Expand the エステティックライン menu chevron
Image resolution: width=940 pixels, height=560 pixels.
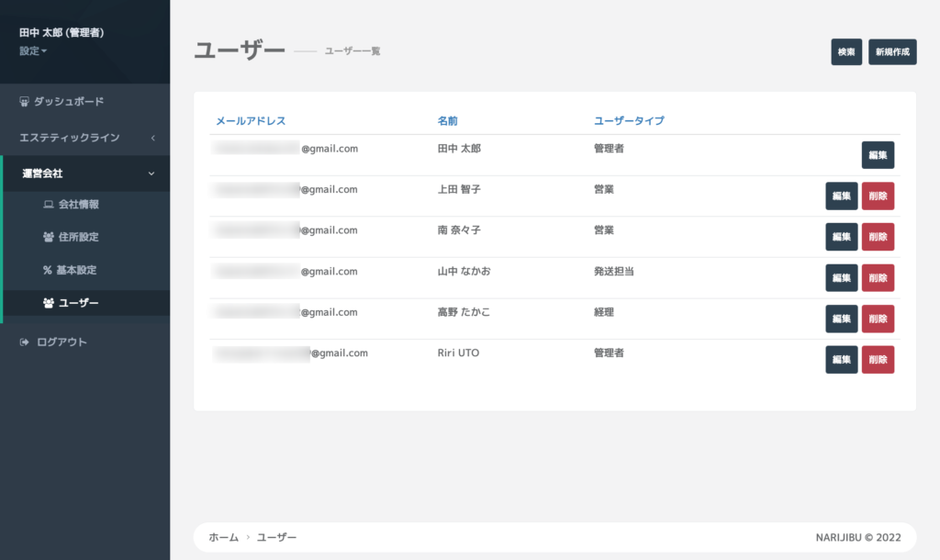[x=152, y=138]
